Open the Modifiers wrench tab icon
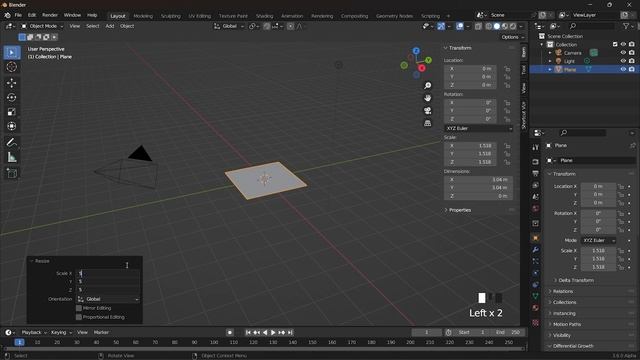The image size is (640, 360). point(536,249)
